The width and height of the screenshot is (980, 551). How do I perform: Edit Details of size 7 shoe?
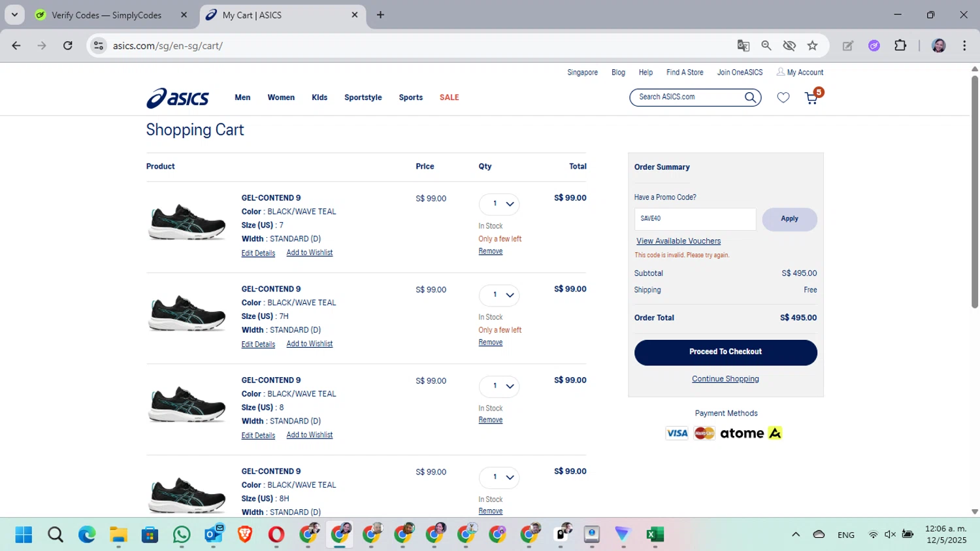[258, 254]
